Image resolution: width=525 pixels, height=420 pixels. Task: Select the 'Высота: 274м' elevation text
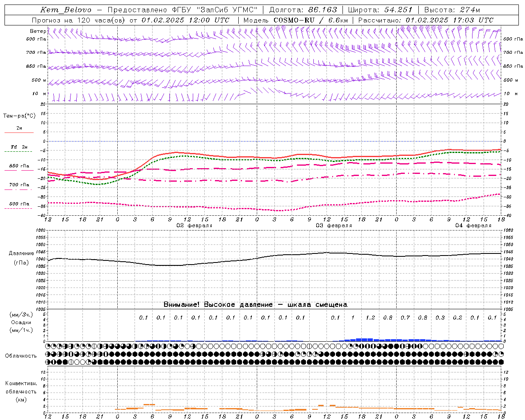tap(452, 10)
